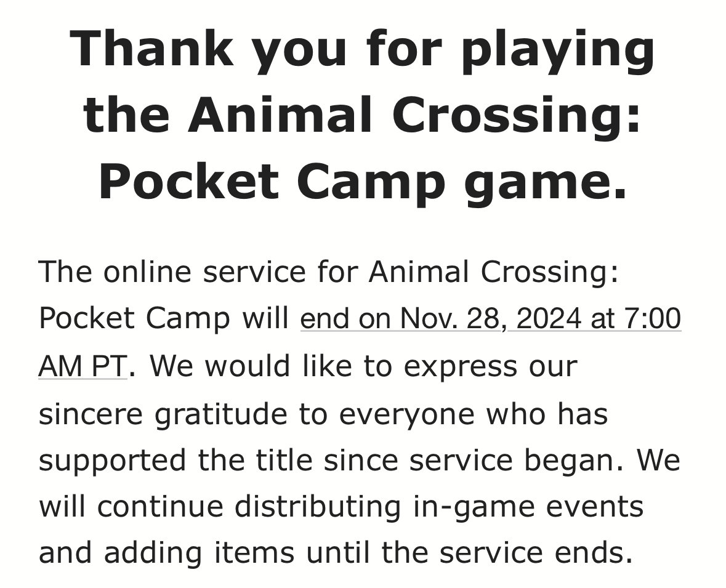Click the word "gratitude" in the paragraph

(x=220, y=413)
